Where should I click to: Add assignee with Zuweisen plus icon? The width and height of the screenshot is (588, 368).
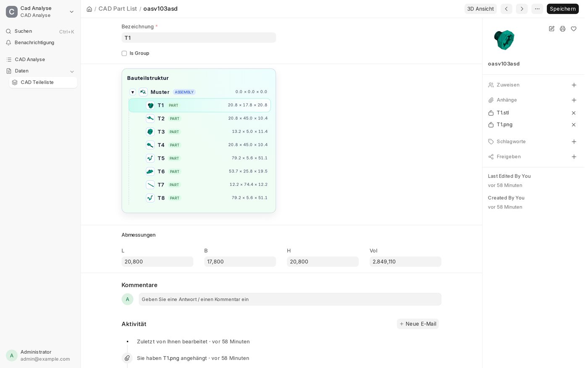[x=574, y=85]
